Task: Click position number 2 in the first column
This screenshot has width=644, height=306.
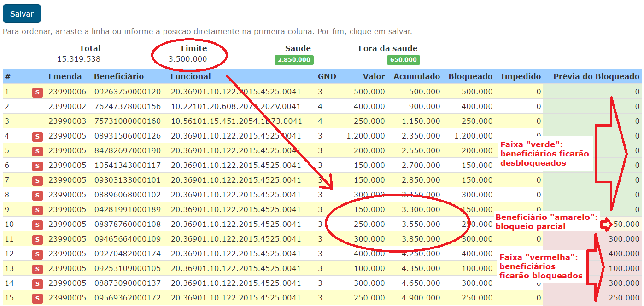Action: point(7,106)
